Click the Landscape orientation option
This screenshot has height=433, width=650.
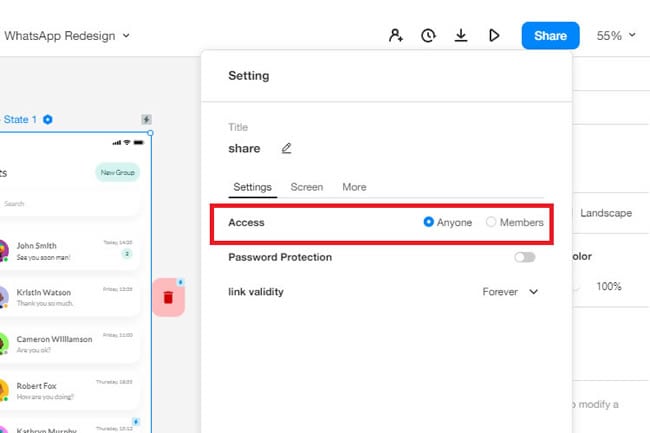[606, 213]
